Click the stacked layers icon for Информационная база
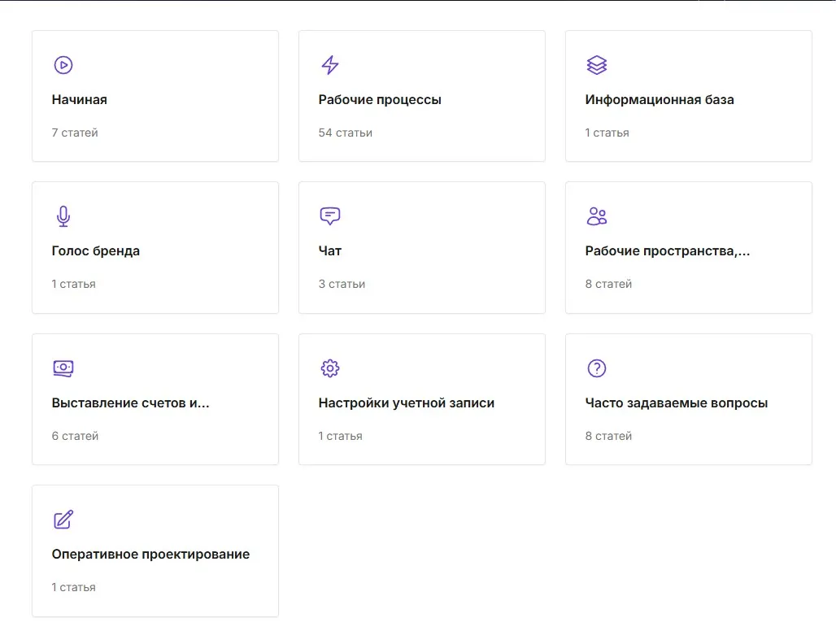The height and width of the screenshot is (644, 836). 597,65
